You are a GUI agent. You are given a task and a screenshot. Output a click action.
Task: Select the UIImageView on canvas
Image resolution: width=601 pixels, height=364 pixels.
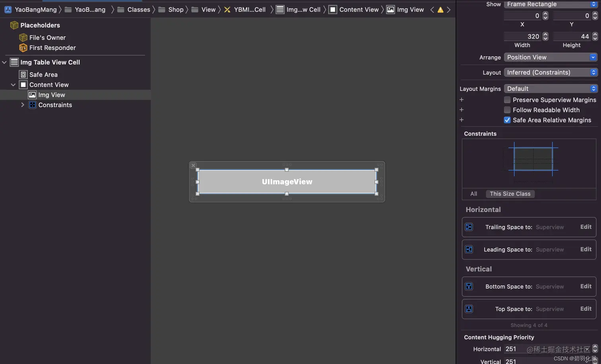(287, 182)
